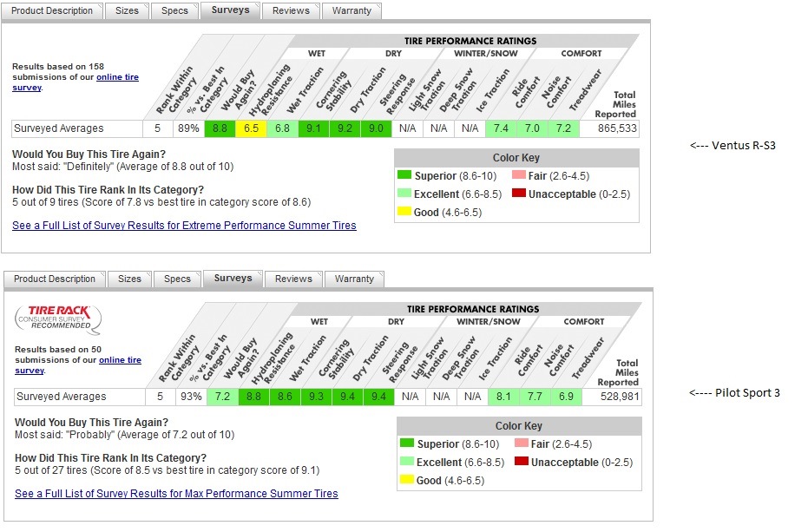The image size is (808, 532).
Task: Click the 865,533 total miles value
Action: coord(617,128)
